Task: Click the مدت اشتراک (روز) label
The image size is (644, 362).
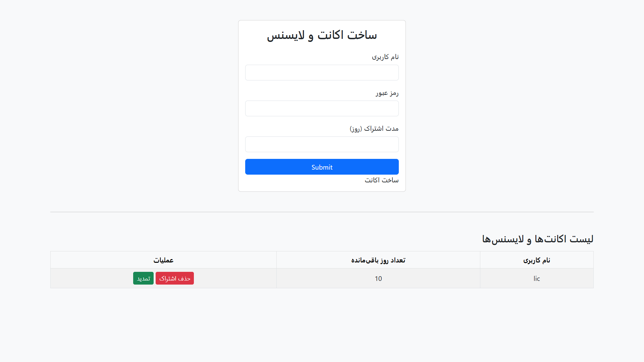Action: (373, 128)
